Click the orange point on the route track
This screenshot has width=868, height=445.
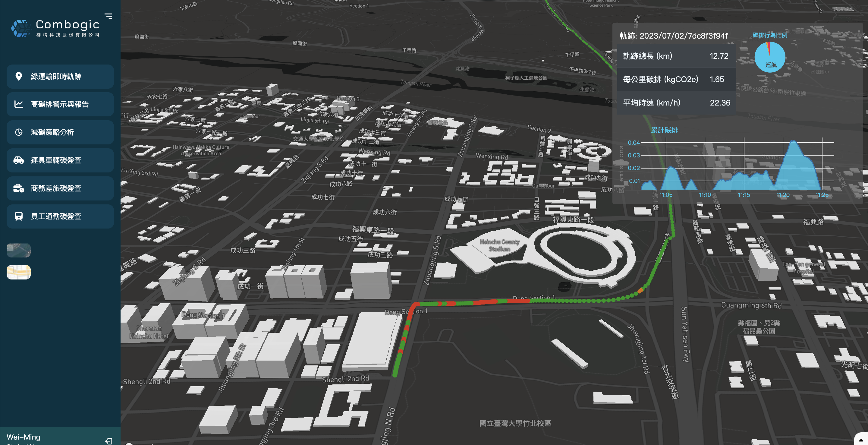point(640,290)
